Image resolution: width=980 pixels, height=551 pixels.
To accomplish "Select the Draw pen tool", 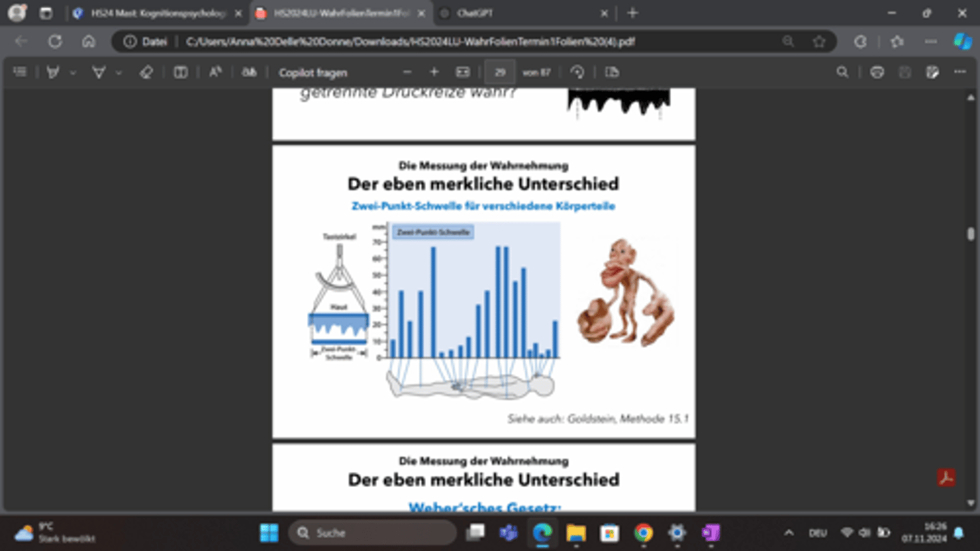I will tap(53, 72).
